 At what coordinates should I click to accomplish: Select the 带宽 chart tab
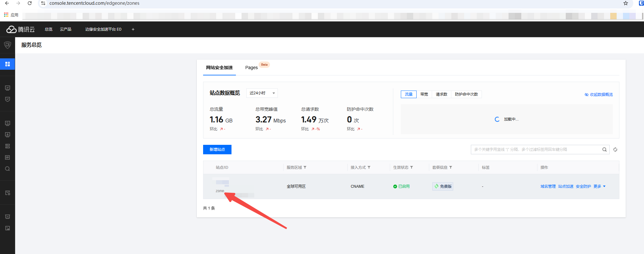pyautogui.click(x=424, y=94)
